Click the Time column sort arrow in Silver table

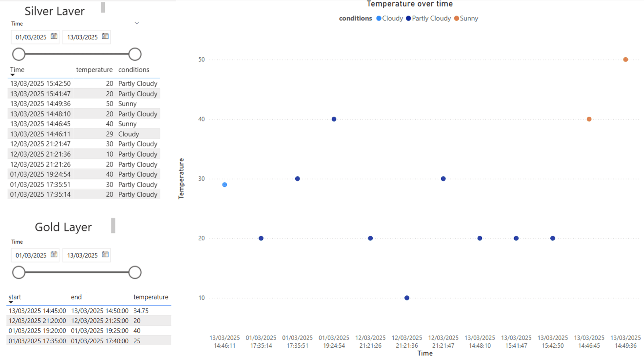pos(12,75)
